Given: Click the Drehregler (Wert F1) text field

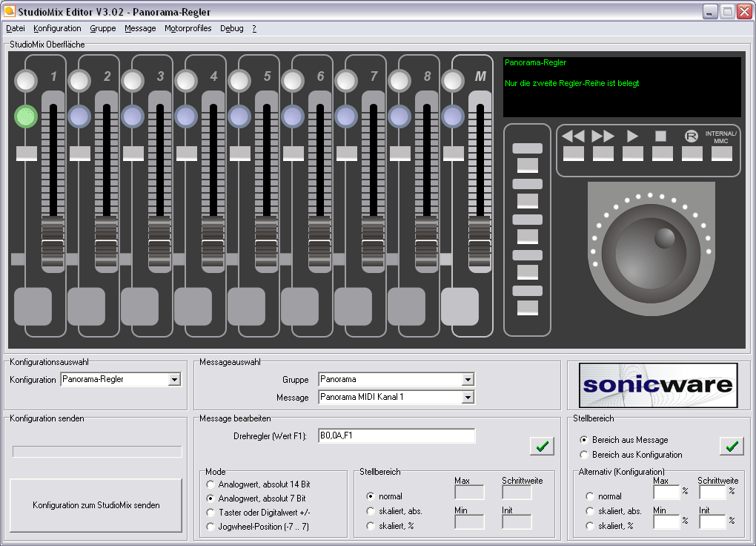Looking at the screenshot, I should [396, 435].
